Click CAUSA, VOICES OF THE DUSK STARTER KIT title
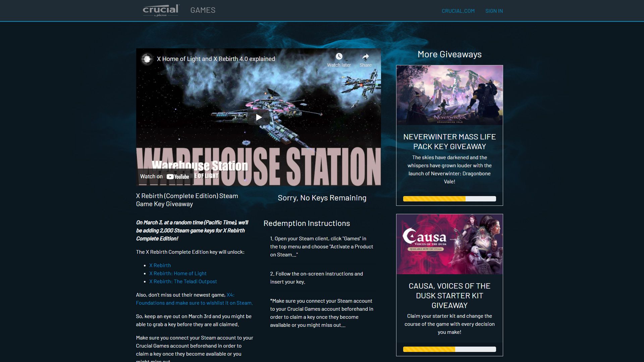644x362 pixels. coord(449,296)
